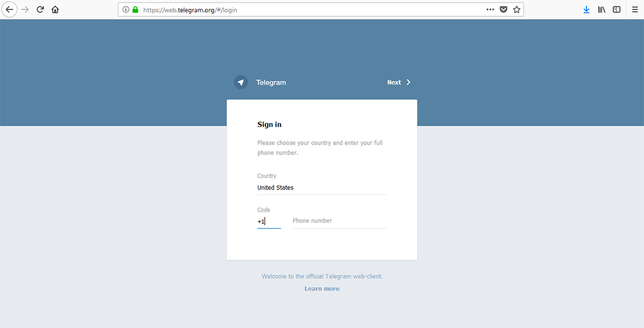Open the Learn more link
This screenshot has height=328, width=644.
(x=322, y=289)
